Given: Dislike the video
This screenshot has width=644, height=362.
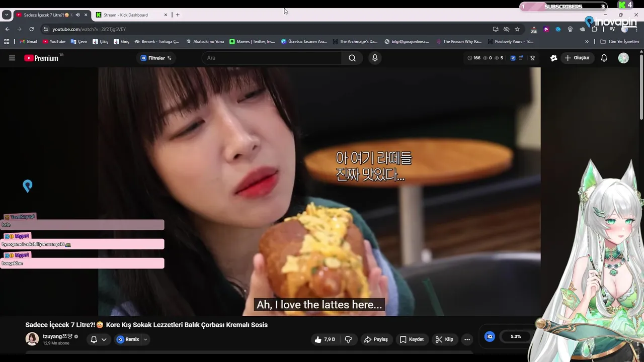Looking at the screenshot, I should pyautogui.click(x=348, y=339).
